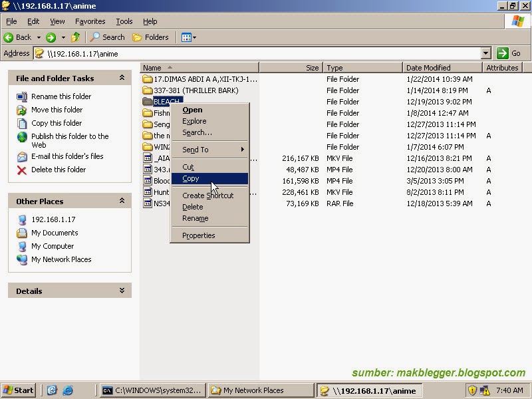Collapse the Other Places panel
The height and width of the screenshot is (399, 532).
[122, 201]
